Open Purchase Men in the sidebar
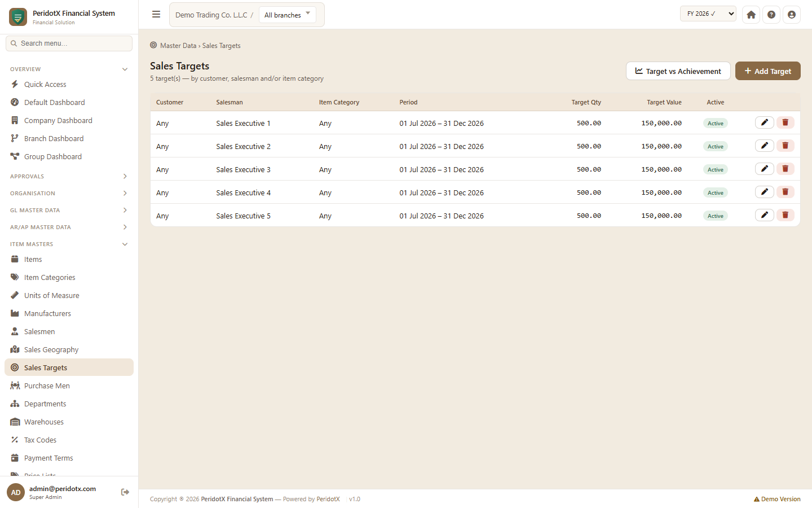The height and width of the screenshot is (508, 812). click(69, 386)
